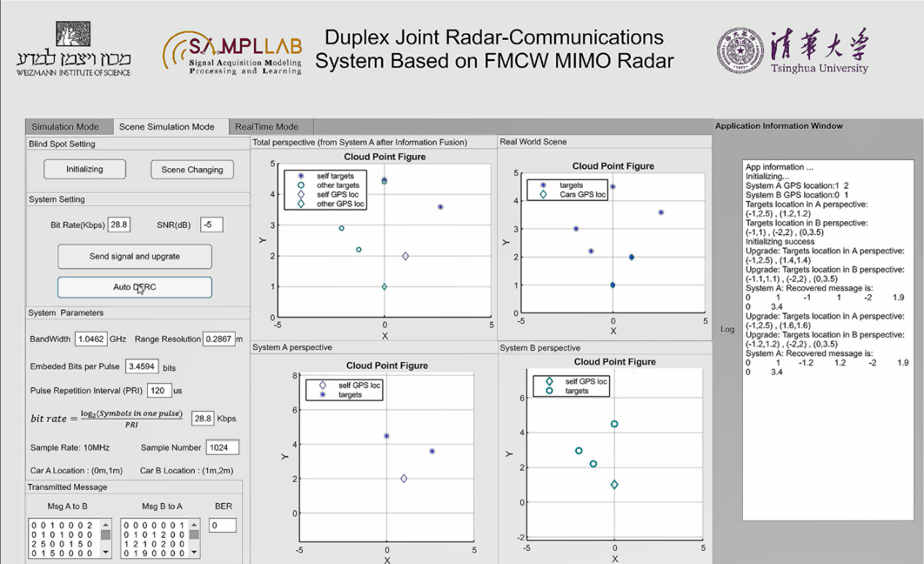Select the Sample Number input box

tap(222, 448)
